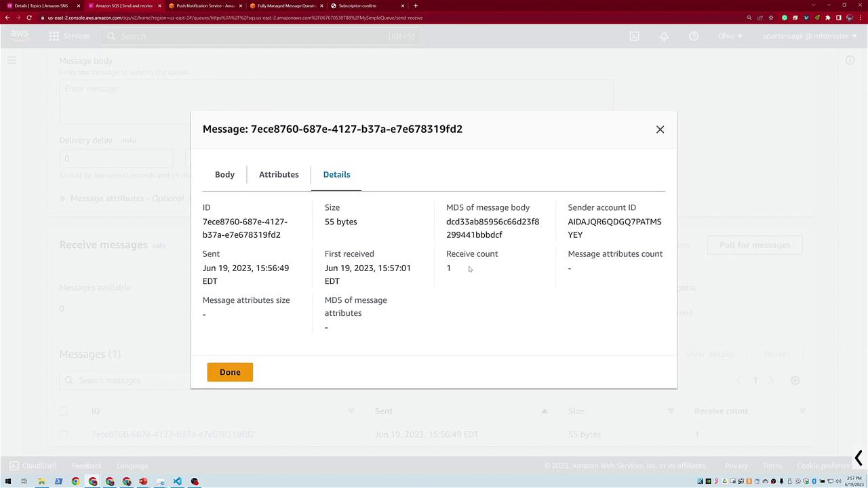Launch CloudShell from the header terminal icon
This screenshot has height=488, width=868.
[634, 36]
